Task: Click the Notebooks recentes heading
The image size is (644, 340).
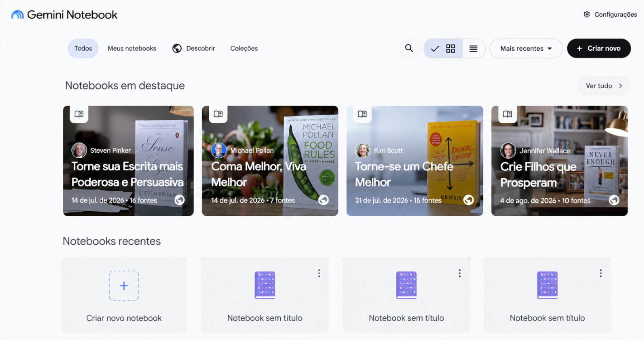Action: [112, 241]
